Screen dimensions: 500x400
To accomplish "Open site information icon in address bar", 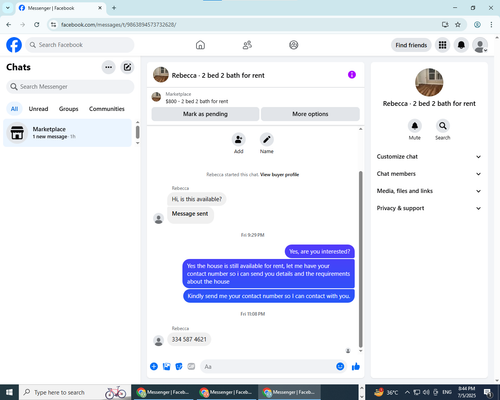I will (53, 24).
